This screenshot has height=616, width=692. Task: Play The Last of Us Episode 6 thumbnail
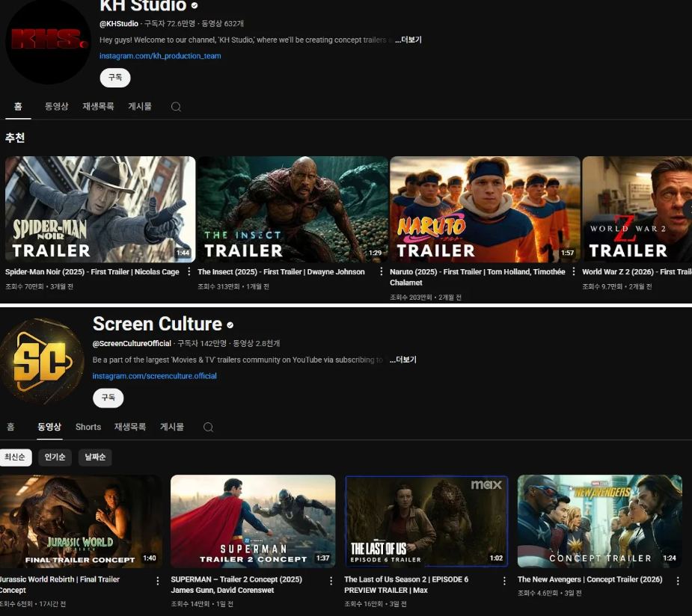(426, 521)
